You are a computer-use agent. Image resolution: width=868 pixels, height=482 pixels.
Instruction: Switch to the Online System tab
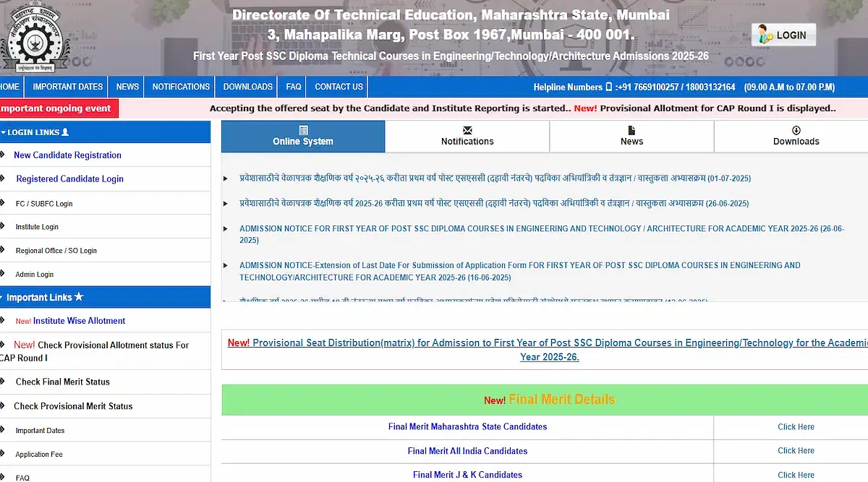[x=303, y=137]
